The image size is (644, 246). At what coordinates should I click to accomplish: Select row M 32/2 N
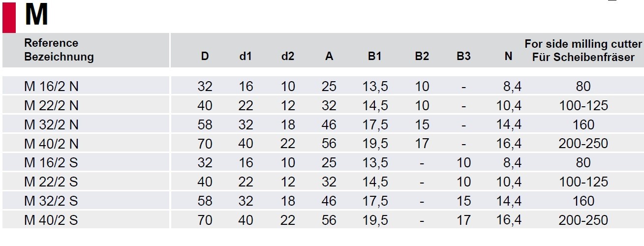point(323,124)
